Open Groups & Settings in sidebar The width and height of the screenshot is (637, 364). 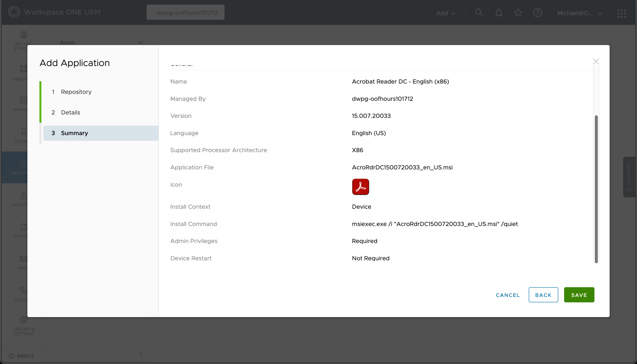24,326
